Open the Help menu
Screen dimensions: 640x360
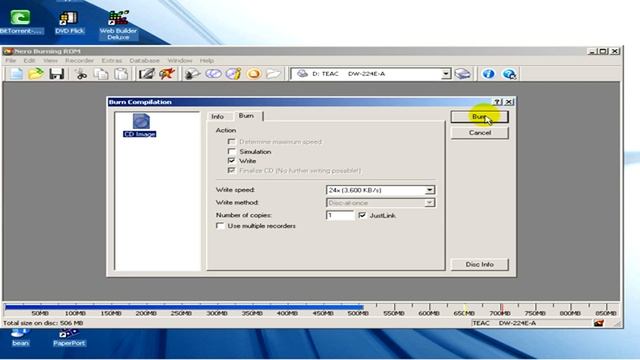click(207, 60)
